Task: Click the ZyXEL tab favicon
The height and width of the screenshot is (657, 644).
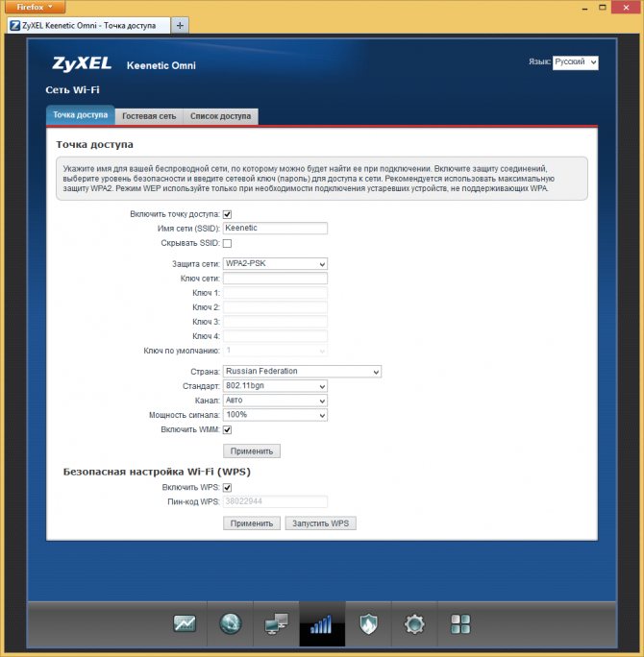Action: 15,26
